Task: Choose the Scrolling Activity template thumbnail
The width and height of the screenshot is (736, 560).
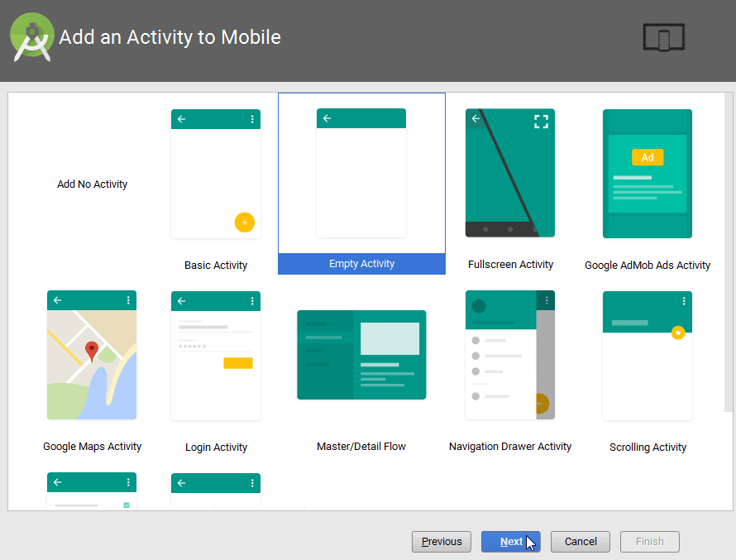Action: [648, 356]
